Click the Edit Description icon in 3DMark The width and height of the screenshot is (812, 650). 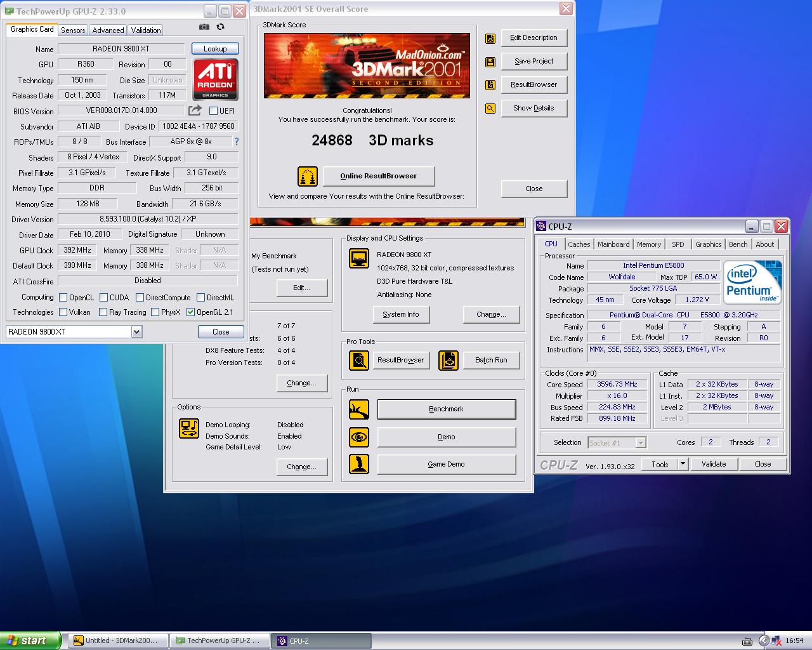point(490,38)
